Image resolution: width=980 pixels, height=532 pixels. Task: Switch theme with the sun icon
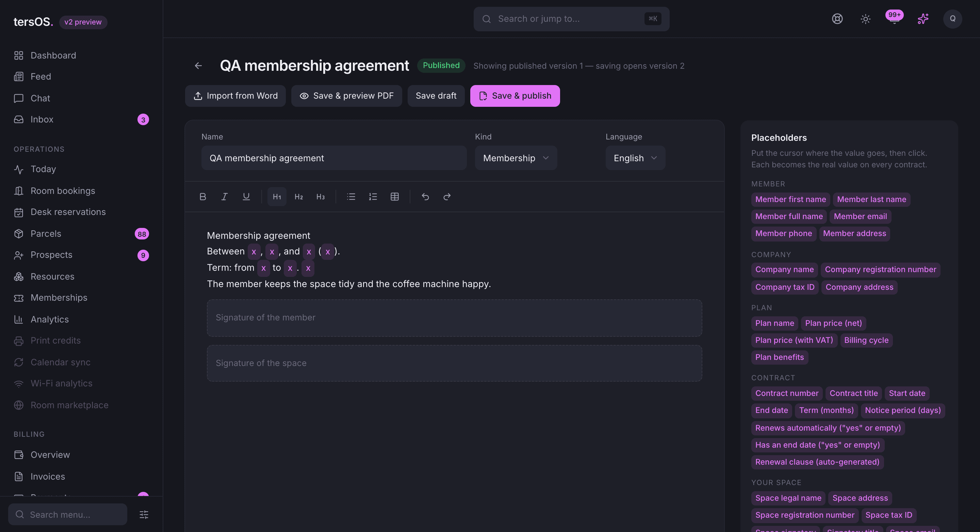coord(865,19)
